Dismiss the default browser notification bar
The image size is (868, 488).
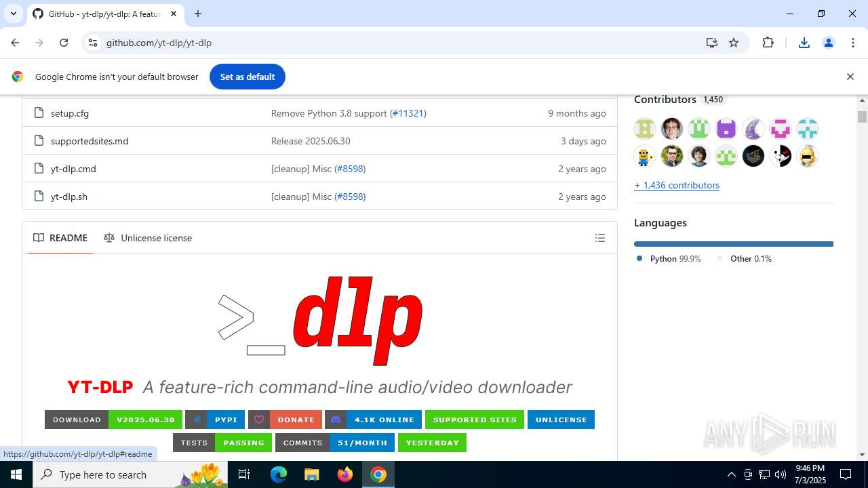tap(850, 77)
